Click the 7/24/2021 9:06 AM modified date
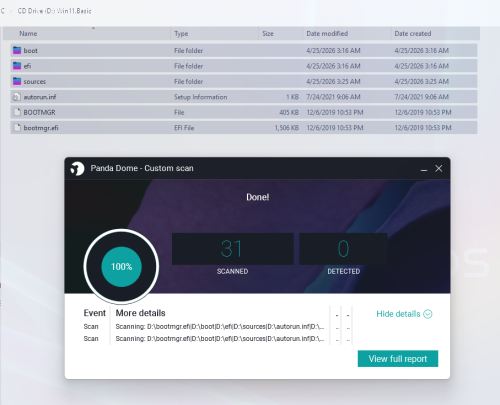This screenshot has height=405, width=500. tap(333, 97)
